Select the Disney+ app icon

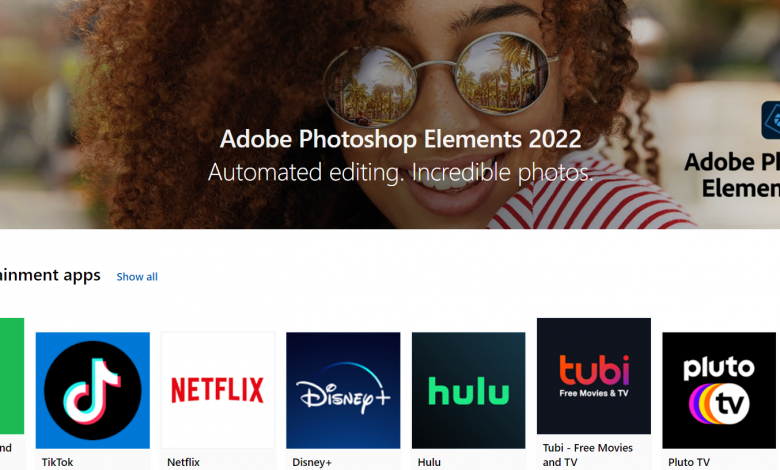[343, 390]
